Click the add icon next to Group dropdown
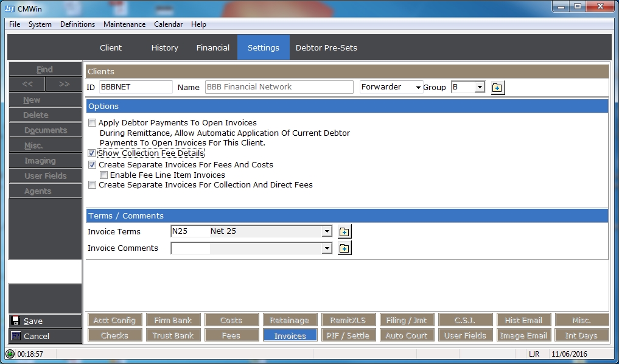 pos(497,88)
